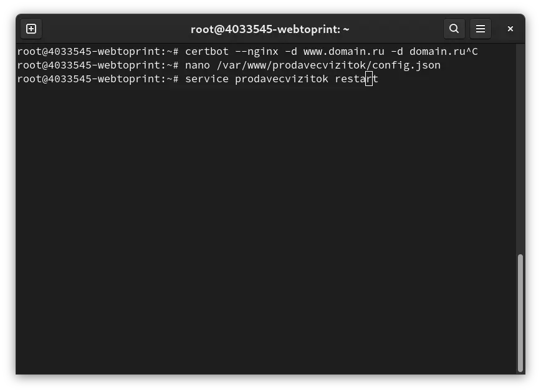Screen dimensions: 541x392
Task: Click the third line's root prompt
Action: pos(98,79)
